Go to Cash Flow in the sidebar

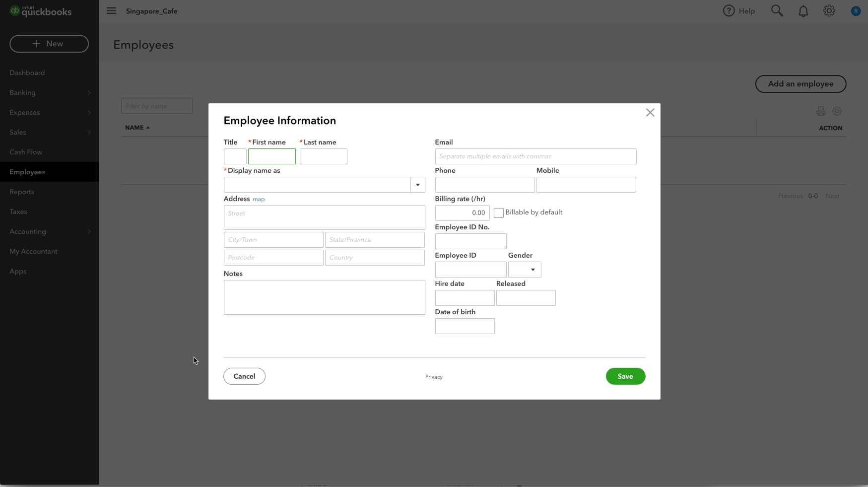click(26, 152)
